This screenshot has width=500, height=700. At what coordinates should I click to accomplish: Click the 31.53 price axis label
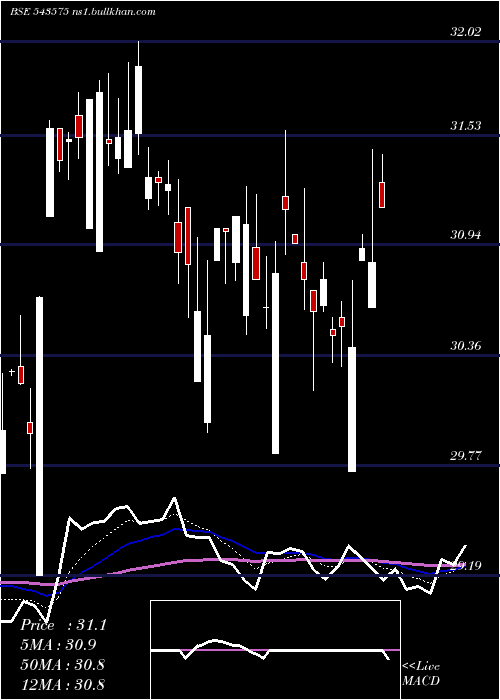pos(466,126)
